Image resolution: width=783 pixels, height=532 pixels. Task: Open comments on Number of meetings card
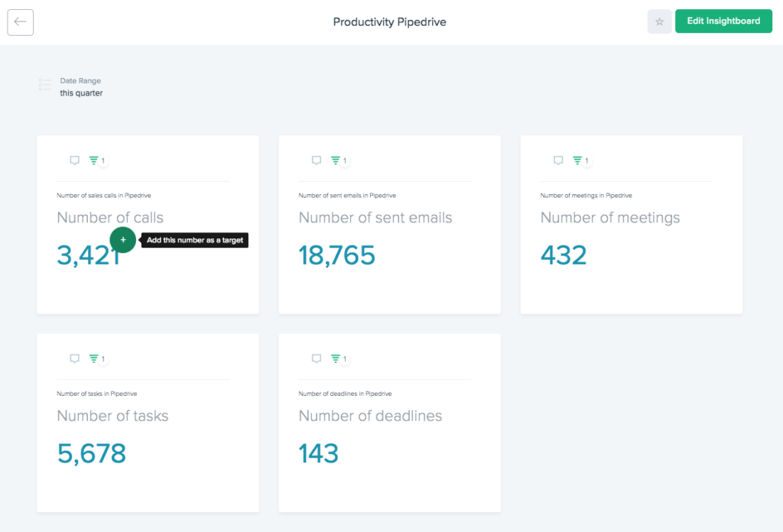(558, 161)
